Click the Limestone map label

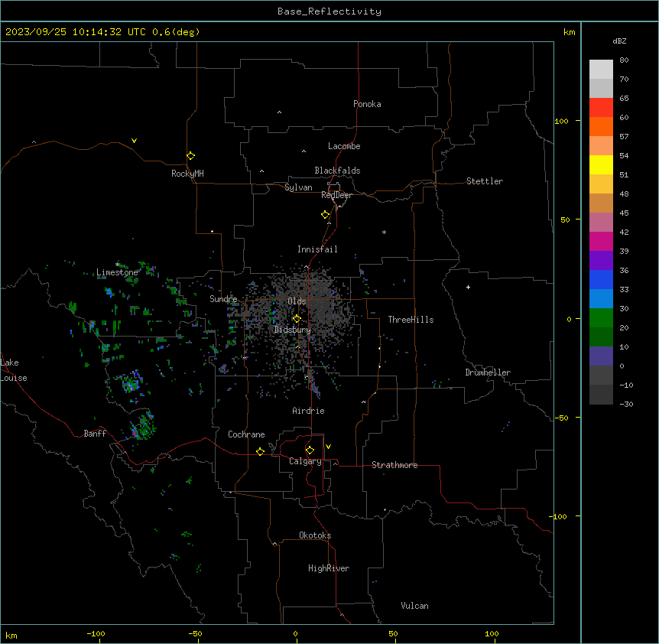[117, 272]
